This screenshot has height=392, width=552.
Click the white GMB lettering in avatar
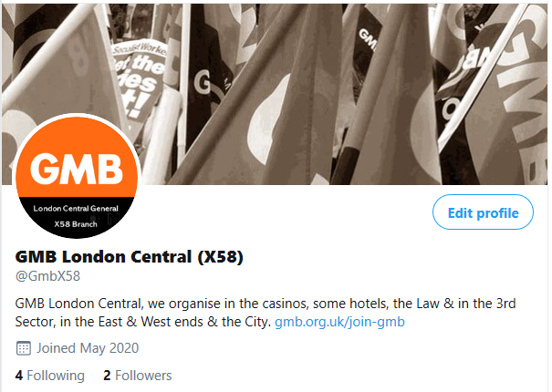click(x=77, y=169)
